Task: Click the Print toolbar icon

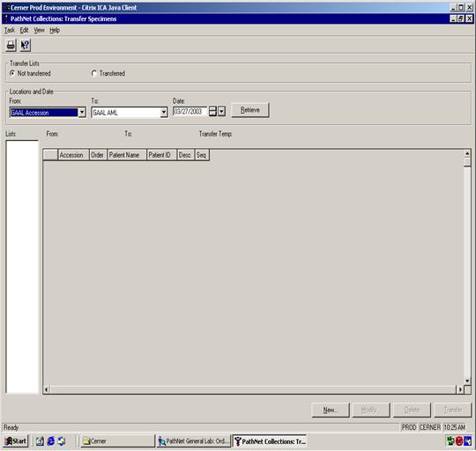Action: [x=11, y=46]
